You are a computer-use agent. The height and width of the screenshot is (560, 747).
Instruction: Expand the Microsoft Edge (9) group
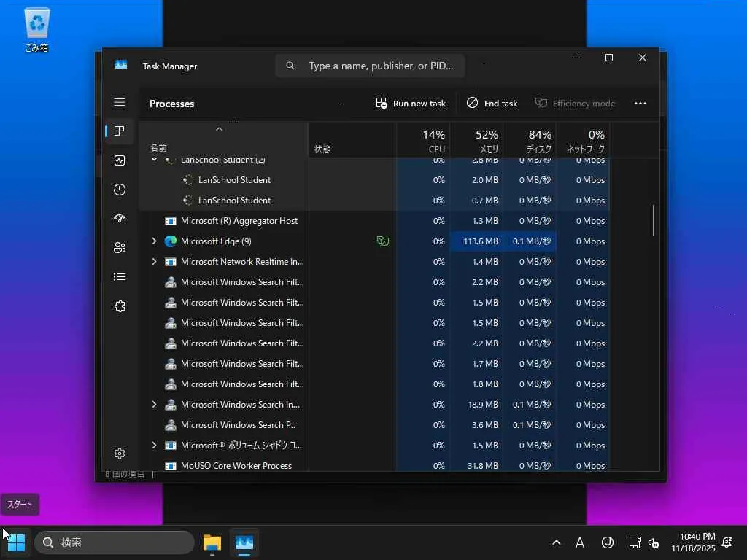pyautogui.click(x=154, y=241)
